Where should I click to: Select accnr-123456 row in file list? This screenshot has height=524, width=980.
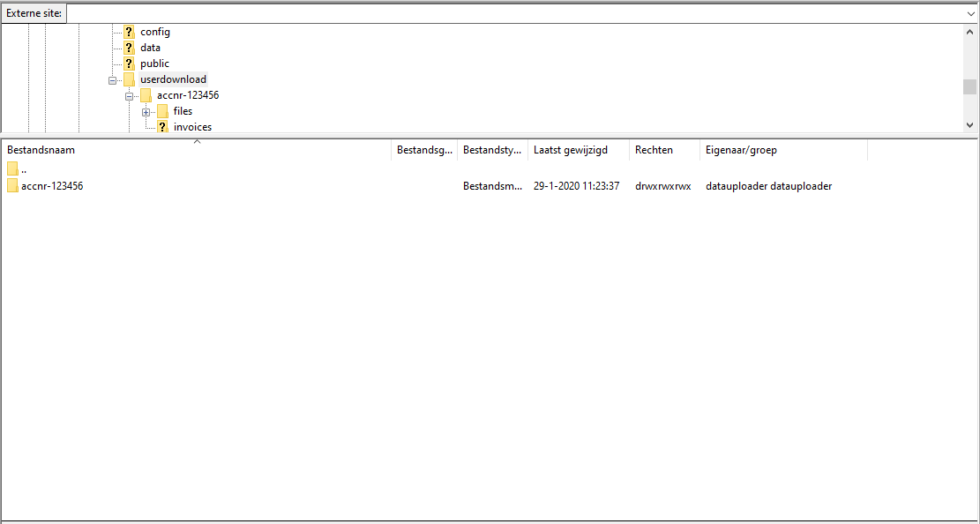click(435, 186)
